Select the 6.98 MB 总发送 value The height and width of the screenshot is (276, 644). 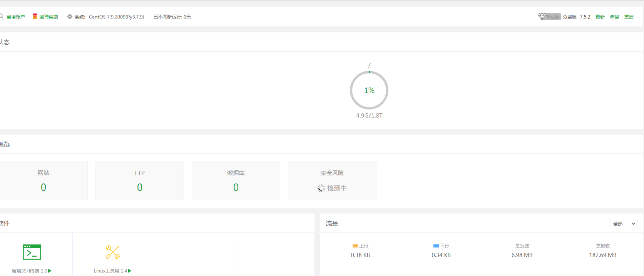[522, 255]
